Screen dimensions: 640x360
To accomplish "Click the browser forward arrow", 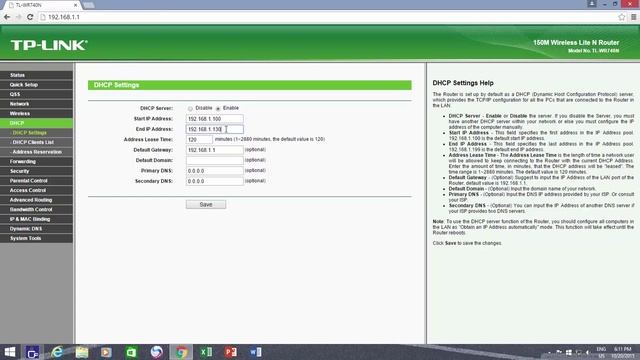I will tap(18, 17).
